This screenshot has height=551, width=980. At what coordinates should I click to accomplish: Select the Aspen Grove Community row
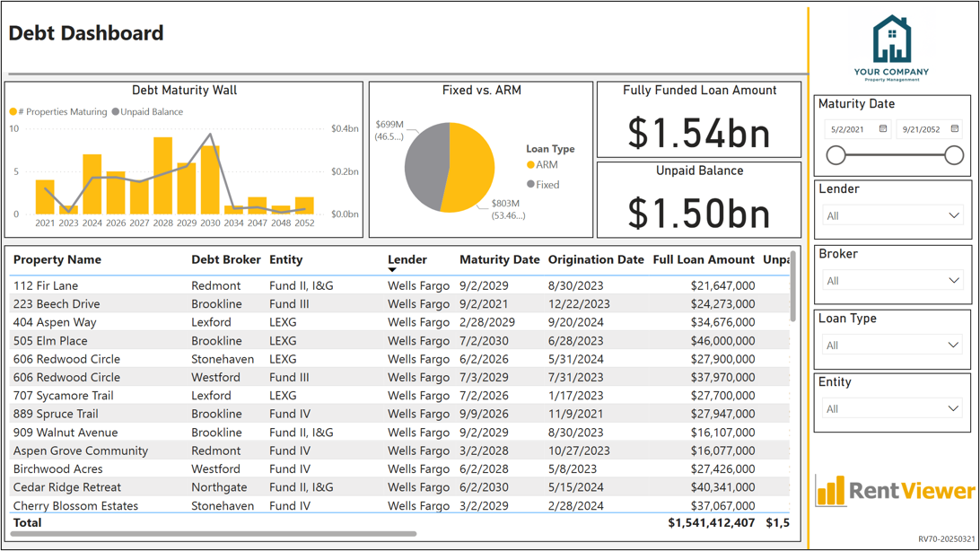click(x=400, y=450)
